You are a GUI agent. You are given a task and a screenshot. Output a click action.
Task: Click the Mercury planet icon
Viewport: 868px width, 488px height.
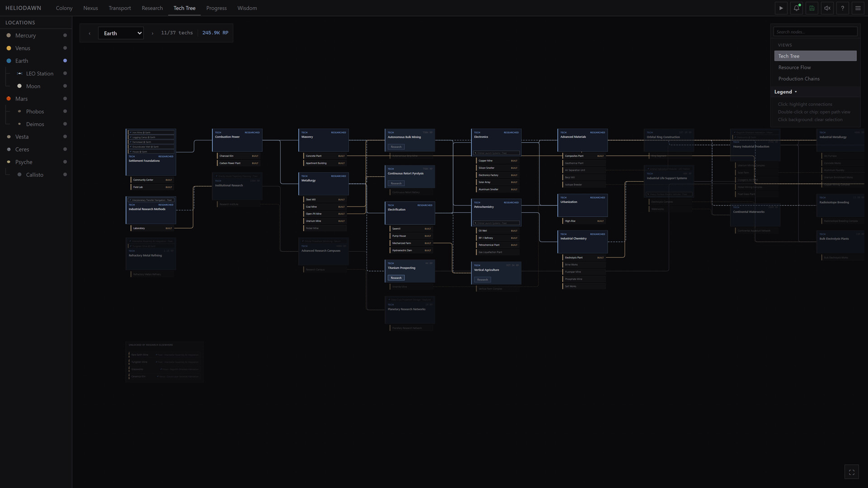tap(9, 35)
